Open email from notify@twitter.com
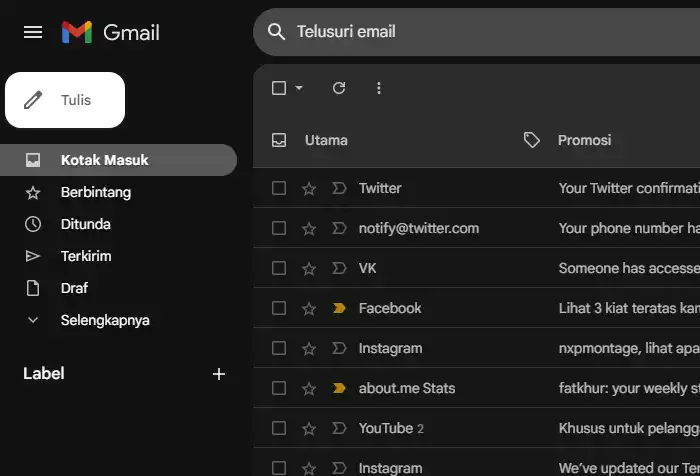Viewport: 700px width, 476px height. (x=419, y=229)
